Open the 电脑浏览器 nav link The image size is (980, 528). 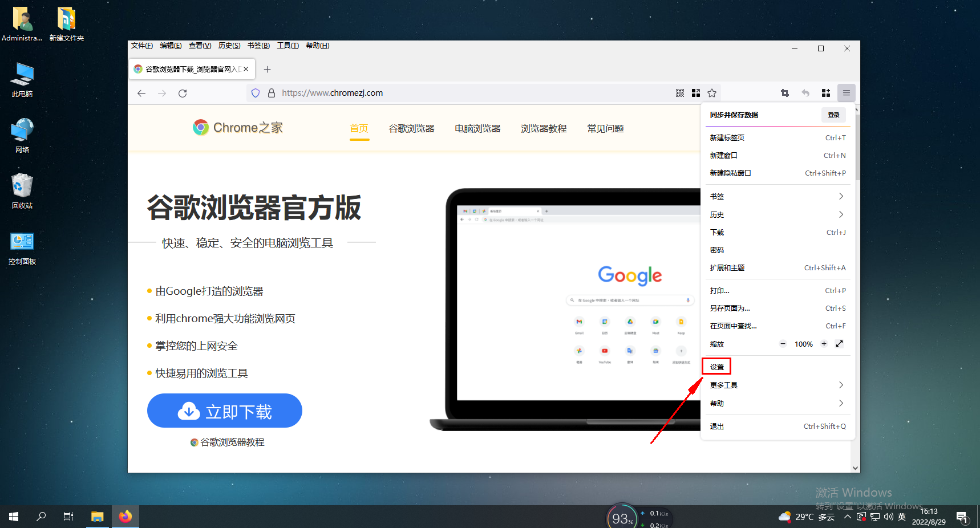pos(477,128)
